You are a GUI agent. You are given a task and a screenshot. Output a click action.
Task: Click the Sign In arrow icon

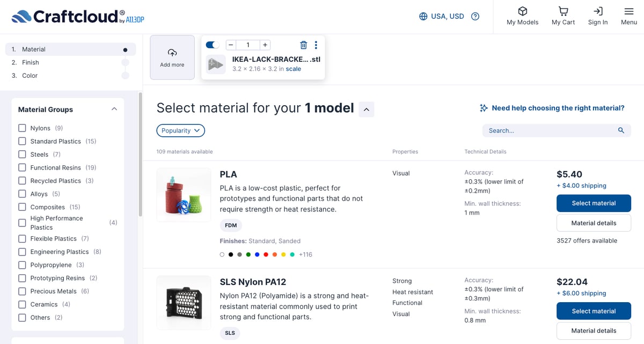598,11
